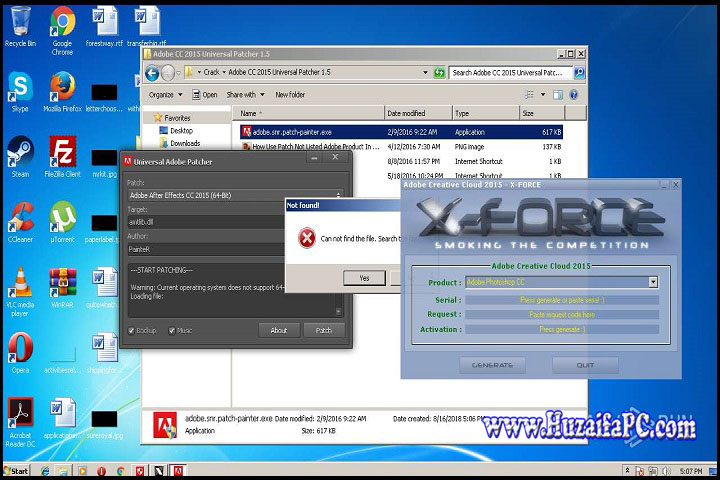Image resolution: width=720 pixels, height=480 pixels.
Task: Open the Recycle Bin desktop icon
Action: [20, 27]
